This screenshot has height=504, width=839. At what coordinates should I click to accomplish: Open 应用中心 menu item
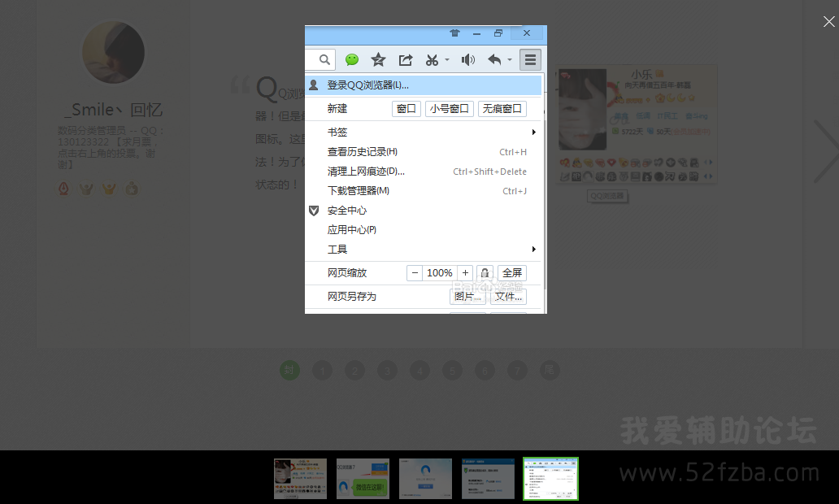point(424,230)
